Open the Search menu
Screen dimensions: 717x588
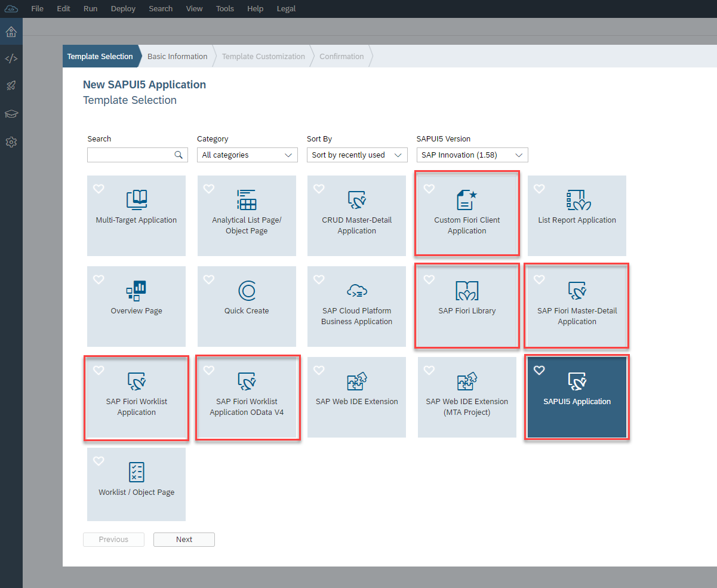click(x=161, y=9)
